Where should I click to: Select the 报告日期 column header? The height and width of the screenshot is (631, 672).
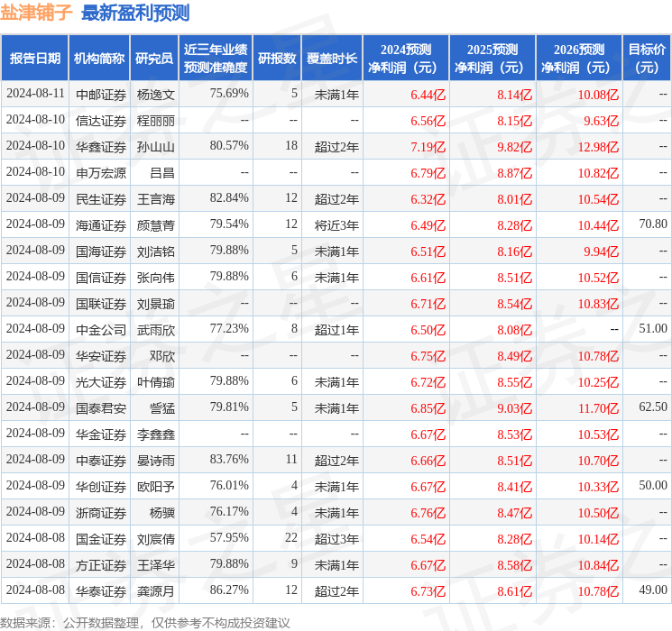(x=34, y=59)
